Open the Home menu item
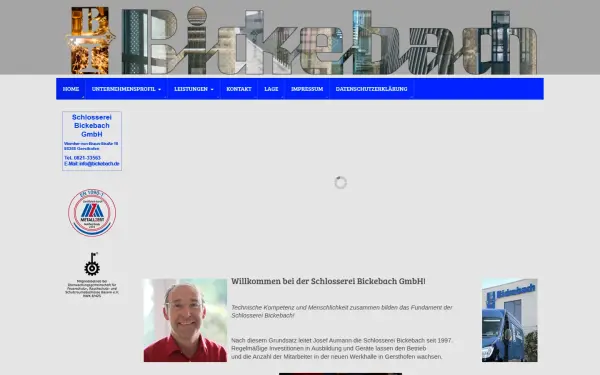Image resolution: width=600 pixels, height=375 pixels. point(71,89)
